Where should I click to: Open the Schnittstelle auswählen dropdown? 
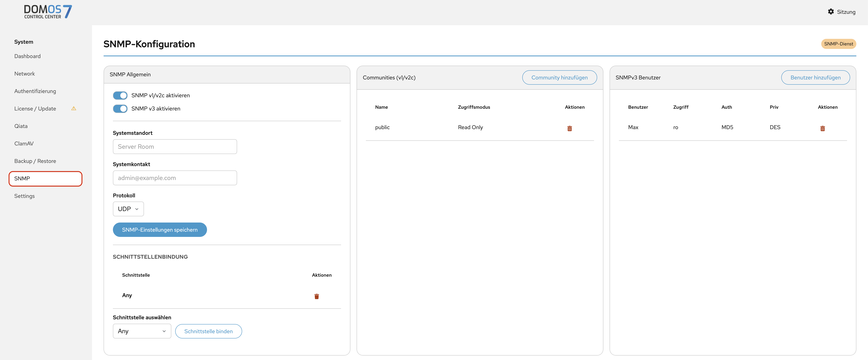pos(142,331)
